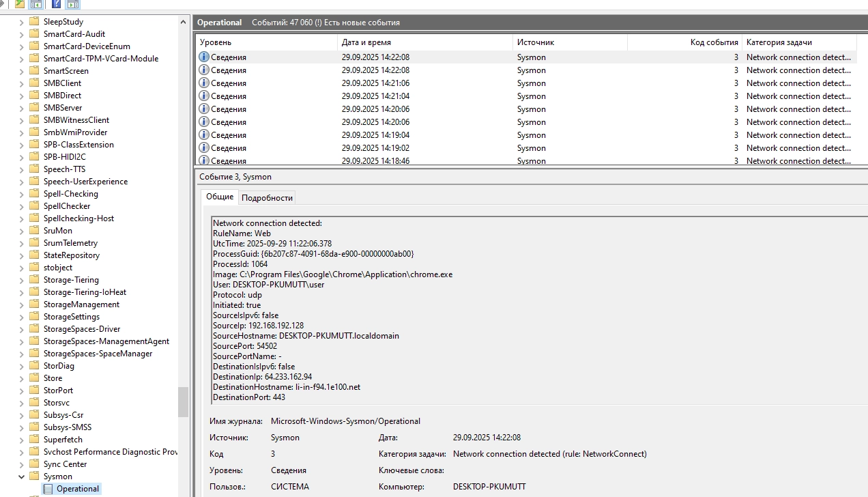Collapse the Sysmon tree node
The image size is (868, 497).
21,477
